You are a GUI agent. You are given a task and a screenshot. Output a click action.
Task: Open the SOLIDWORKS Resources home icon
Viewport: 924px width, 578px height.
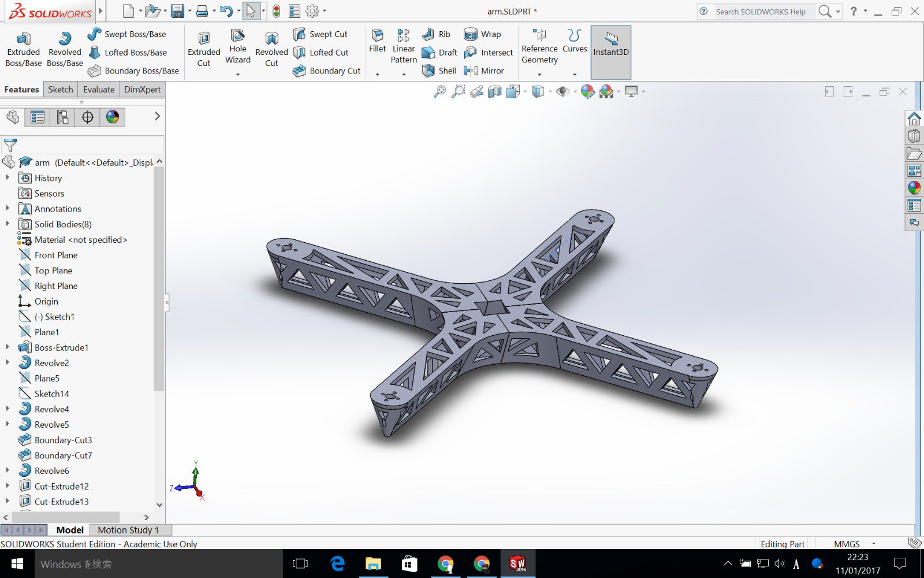point(914,119)
